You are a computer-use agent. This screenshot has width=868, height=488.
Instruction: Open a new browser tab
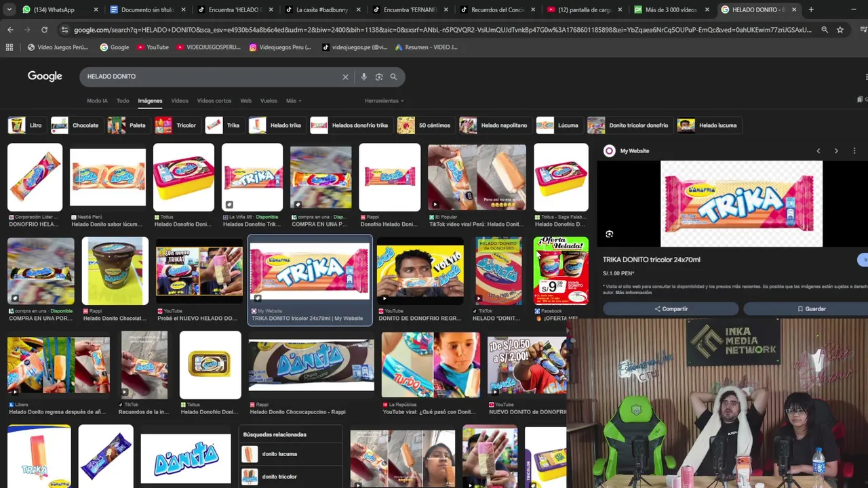[811, 9]
